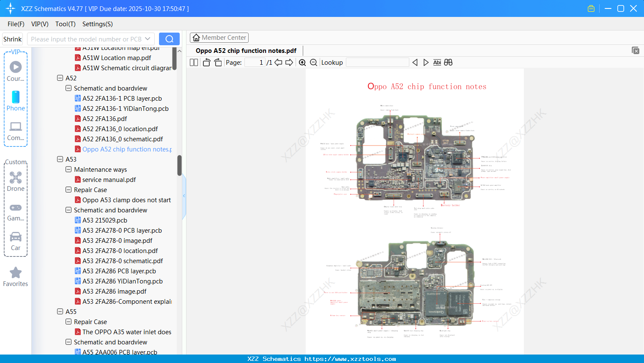
Task: Open A52 2FA136_0 schematic.pdf file
Action: point(123,139)
